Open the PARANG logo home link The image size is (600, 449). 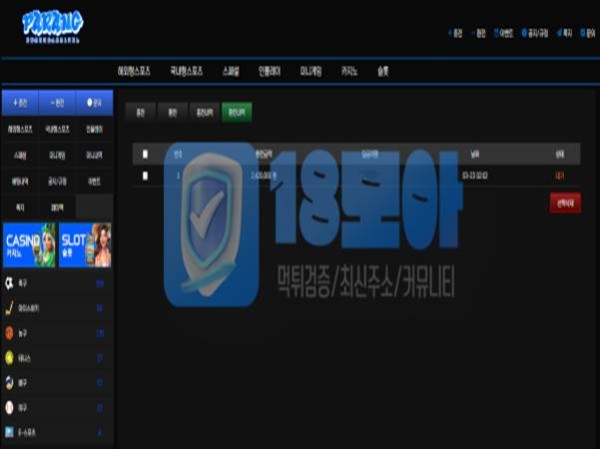pyautogui.click(x=53, y=26)
